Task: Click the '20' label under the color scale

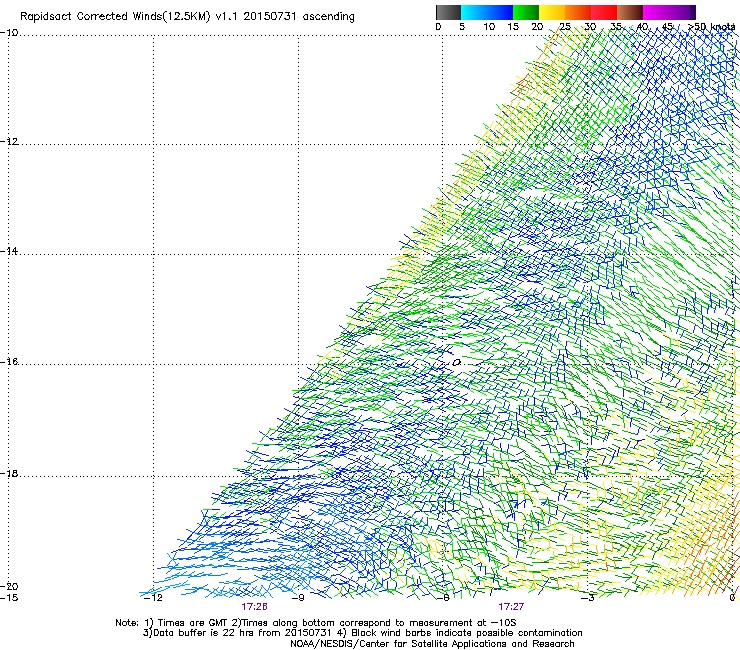Action: 537,27
